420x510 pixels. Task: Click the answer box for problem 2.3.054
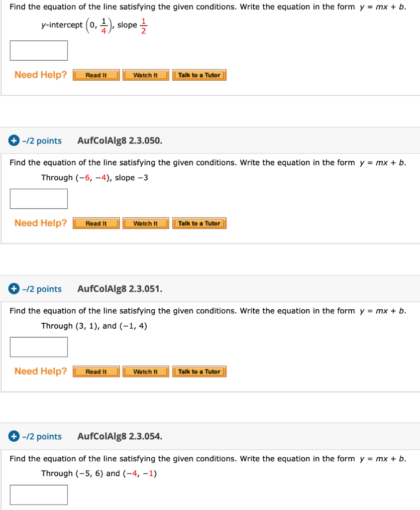point(39,495)
